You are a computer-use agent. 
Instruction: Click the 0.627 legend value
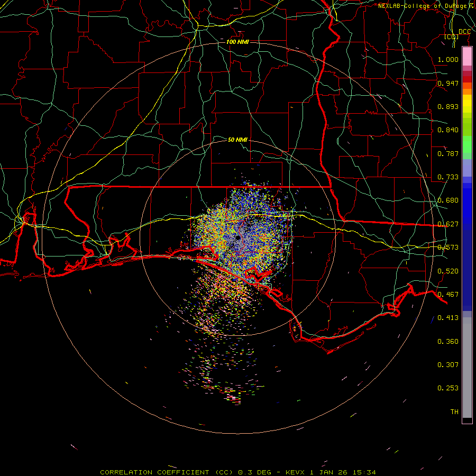[x=448, y=224]
